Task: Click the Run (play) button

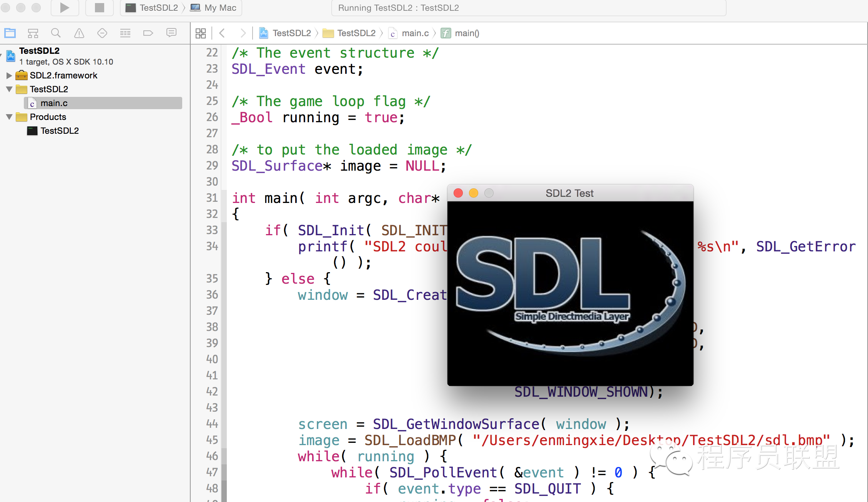Action: 65,7
